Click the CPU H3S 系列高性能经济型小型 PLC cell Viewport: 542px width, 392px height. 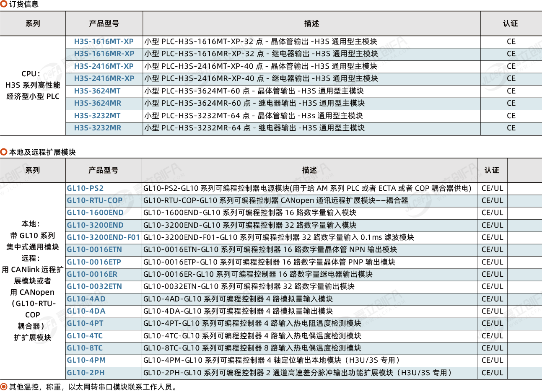(x=33, y=85)
